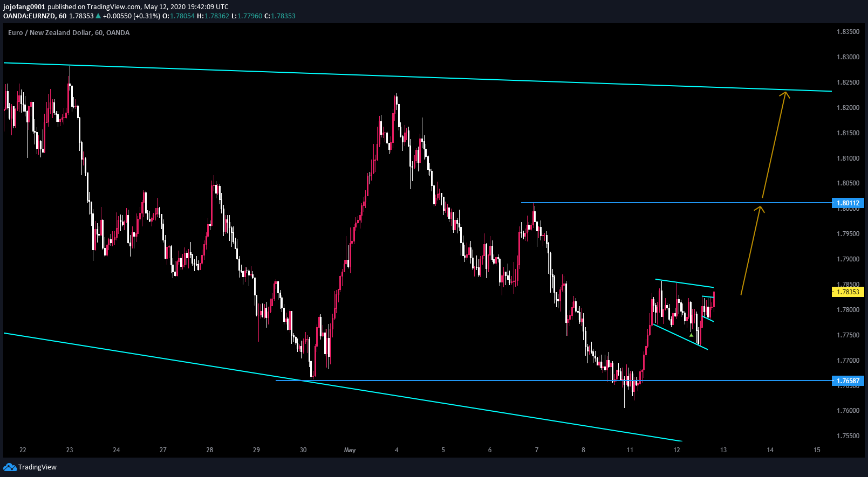Open author jojofang0901's profile name
Image resolution: width=868 pixels, height=477 pixels.
[x=24, y=7]
